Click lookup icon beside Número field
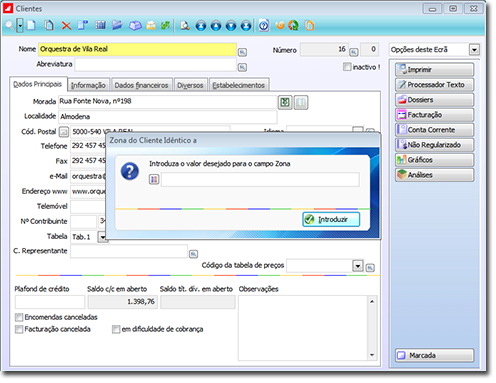 pos(354,52)
